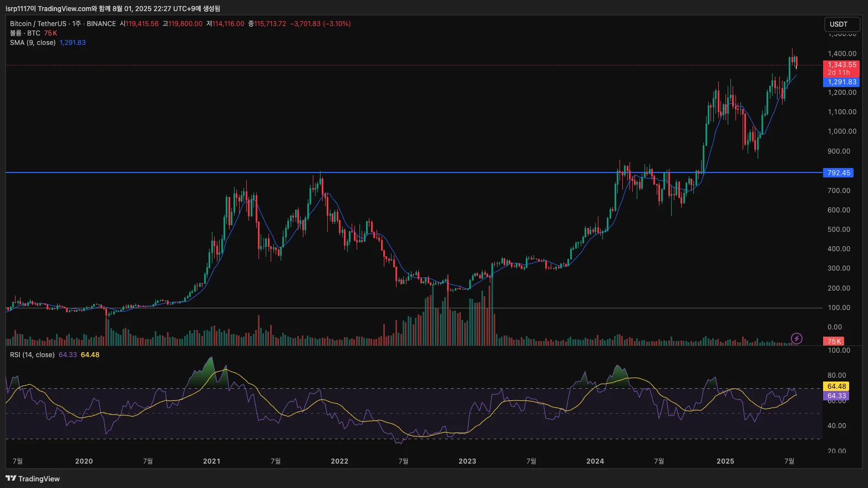Click the 볼륨 · BTC legend label

pyautogui.click(x=25, y=33)
